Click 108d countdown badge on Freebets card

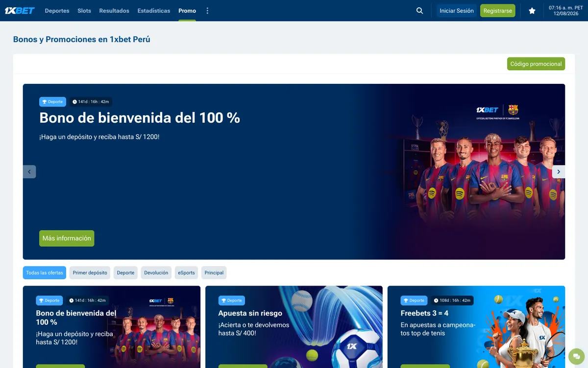[452, 301]
